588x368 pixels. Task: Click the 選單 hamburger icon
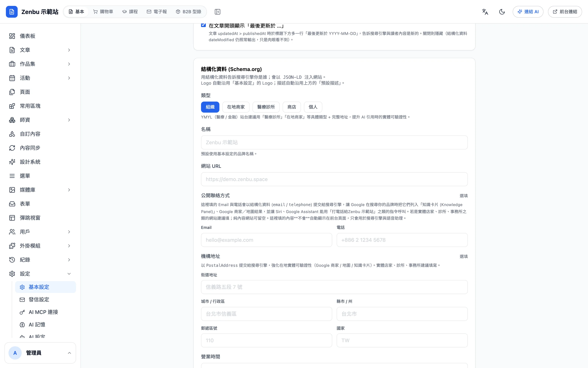(12, 176)
